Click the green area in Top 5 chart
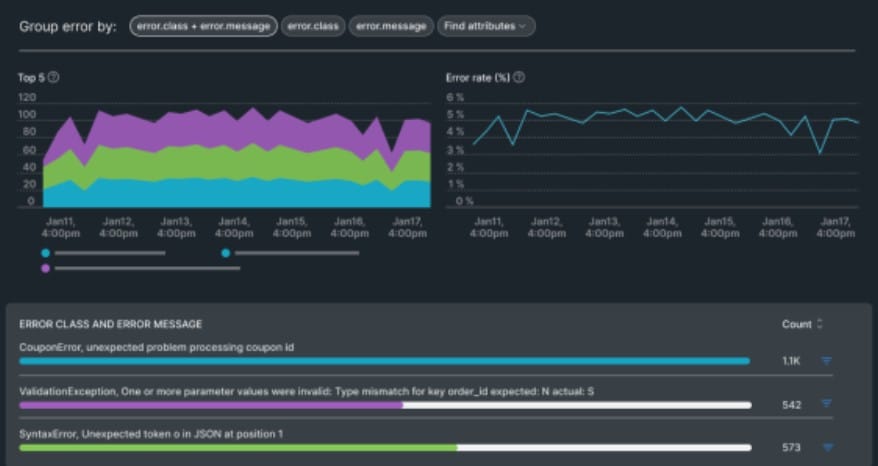878x466 pixels. (235, 164)
